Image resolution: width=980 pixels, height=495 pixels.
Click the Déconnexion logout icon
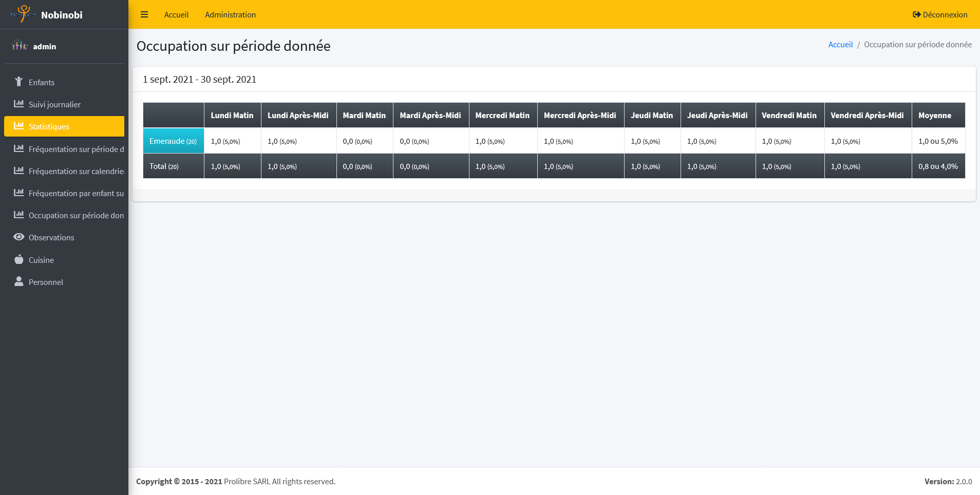(x=917, y=14)
